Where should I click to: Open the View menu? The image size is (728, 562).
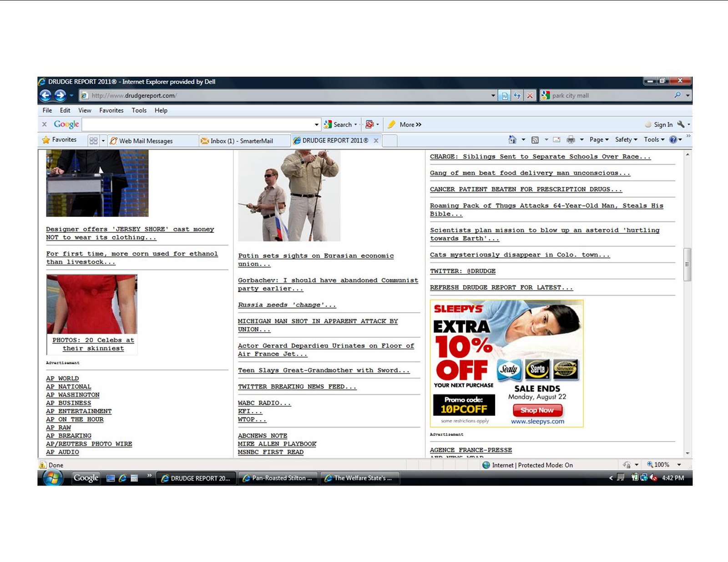[85, 110]
